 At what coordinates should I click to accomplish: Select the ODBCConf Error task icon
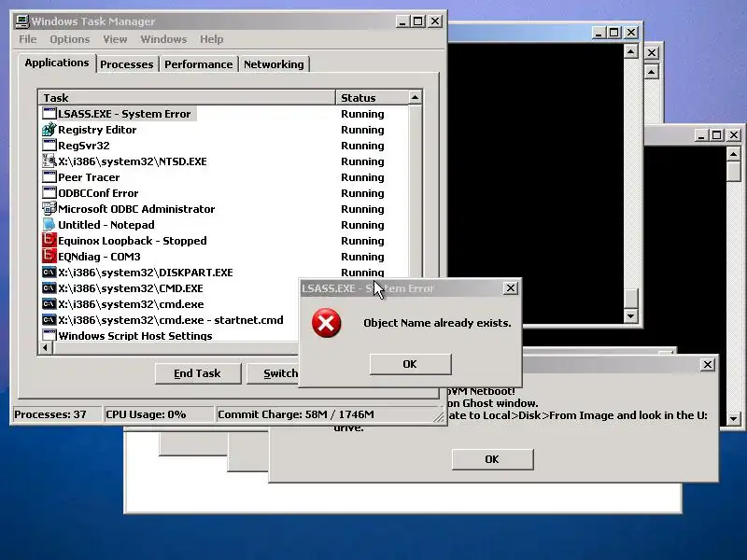[x=49, y=192]
